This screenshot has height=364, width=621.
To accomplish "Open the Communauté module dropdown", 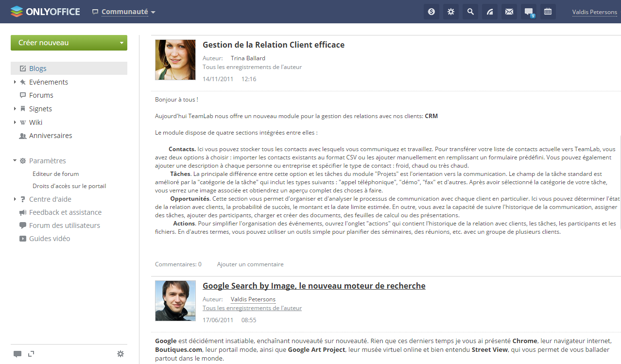I will 128,12.
